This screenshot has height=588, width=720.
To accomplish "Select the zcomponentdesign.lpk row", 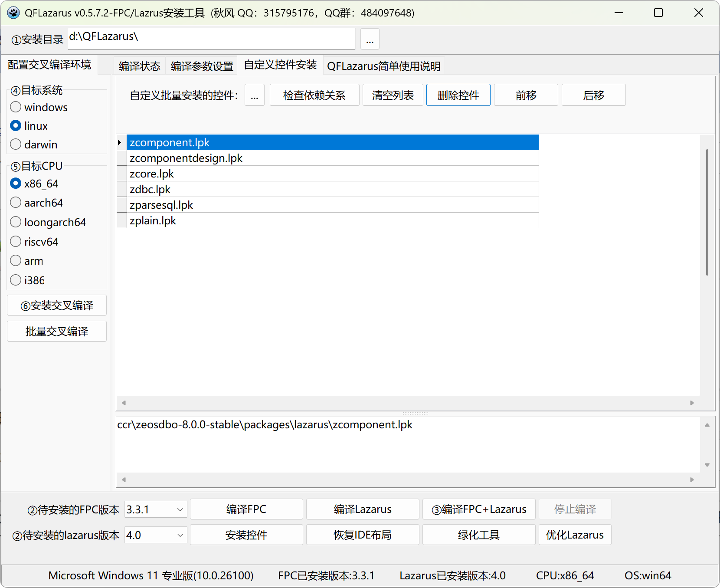I will (333, 158).
